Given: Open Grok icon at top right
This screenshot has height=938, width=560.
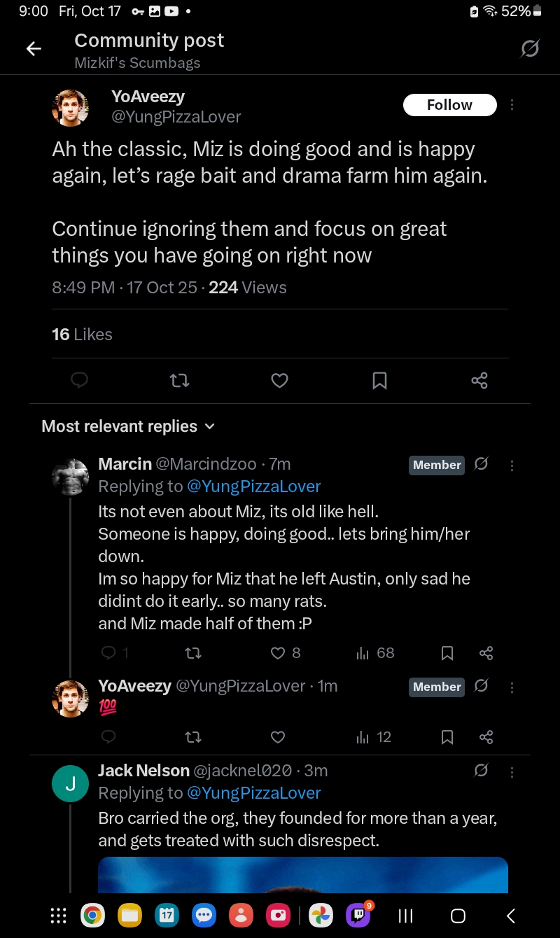Looking at the screenshot, I should point(530,48).
